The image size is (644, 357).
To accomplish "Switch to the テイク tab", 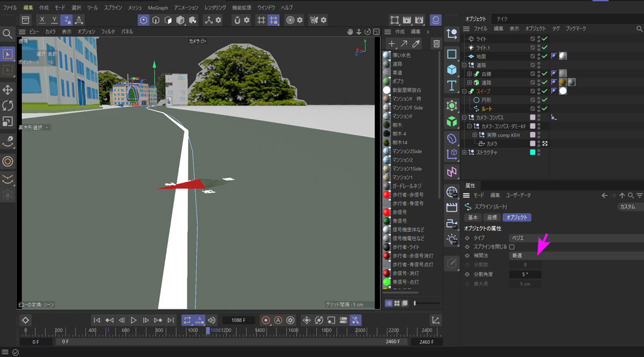I will [502, 19].
